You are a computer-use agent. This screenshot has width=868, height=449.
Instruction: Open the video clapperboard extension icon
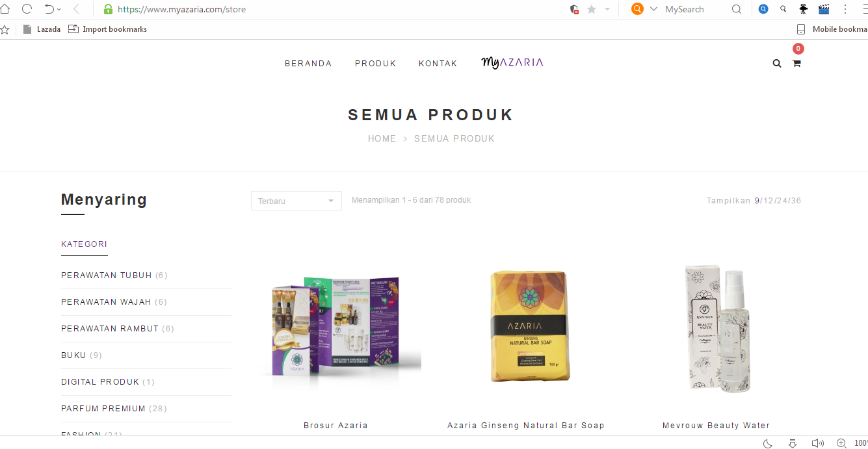click(824, 9)
